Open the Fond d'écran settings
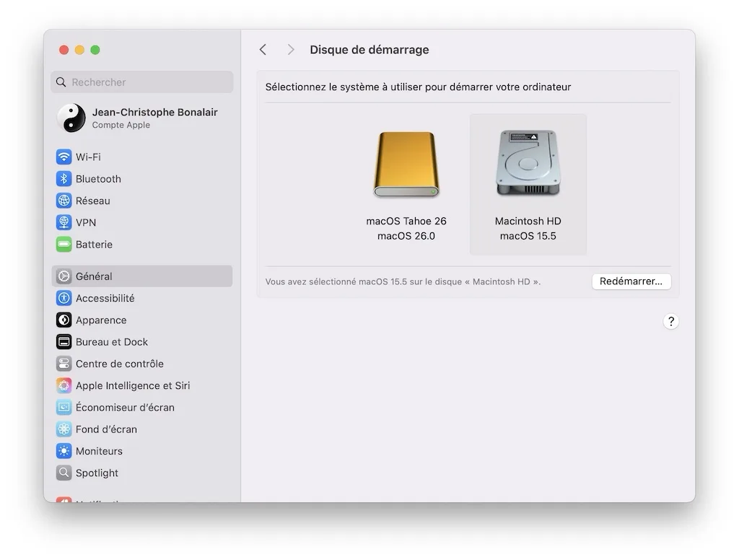739x560 pixels. [107, 429]
